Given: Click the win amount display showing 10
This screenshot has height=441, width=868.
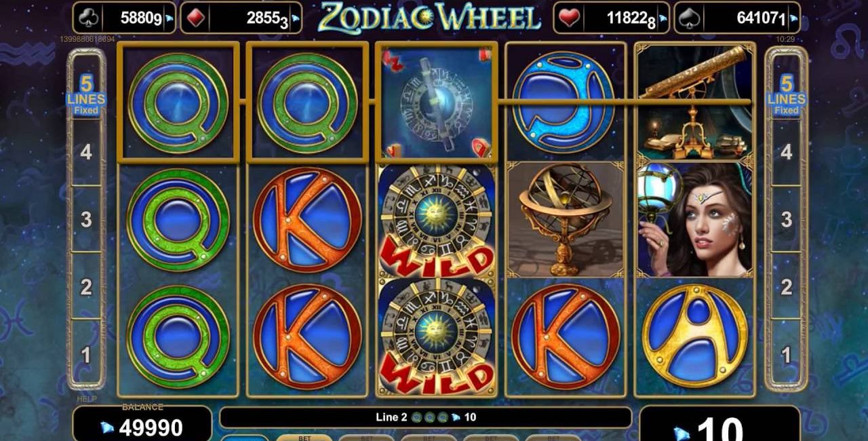Looking at the screenshot, I should click(x=719, y=425).
